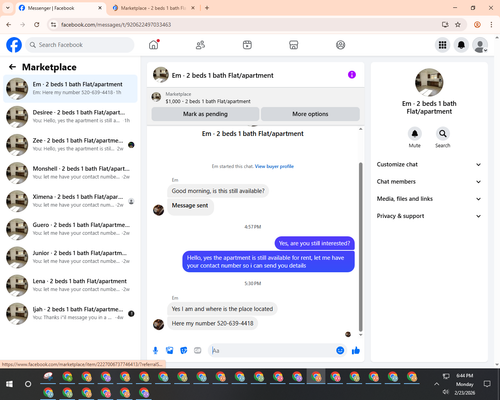Open conversation with Junior
Image resolution: width=500 pixels, height=400 pixels.
[70, 257]
